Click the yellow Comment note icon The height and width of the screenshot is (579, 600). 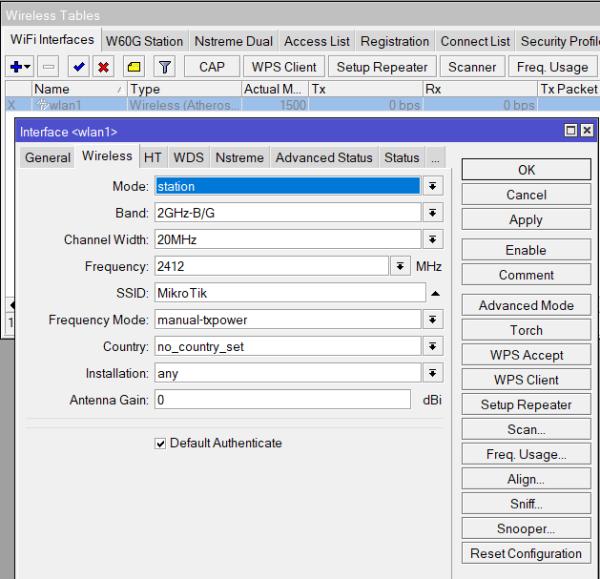point(133,67)
